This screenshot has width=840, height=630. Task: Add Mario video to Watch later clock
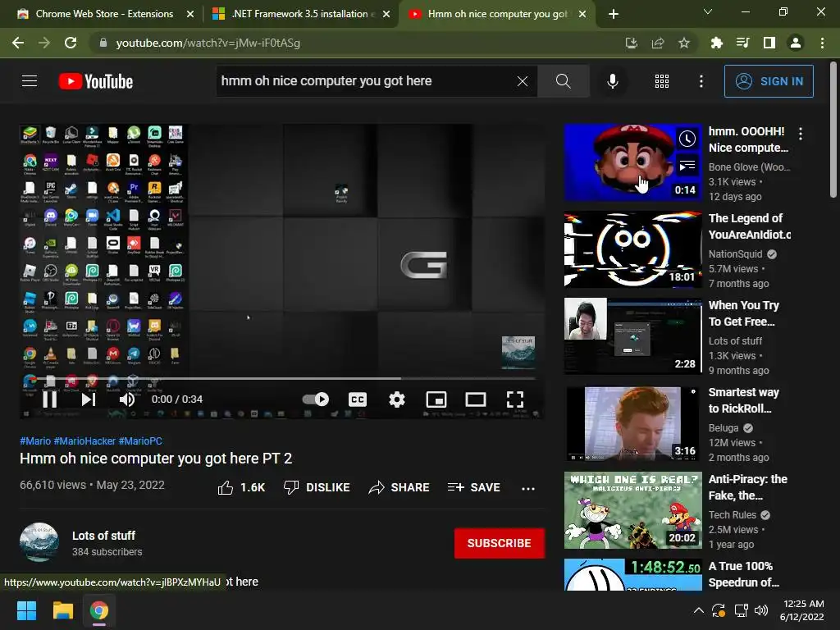click(x=687, y=139)
